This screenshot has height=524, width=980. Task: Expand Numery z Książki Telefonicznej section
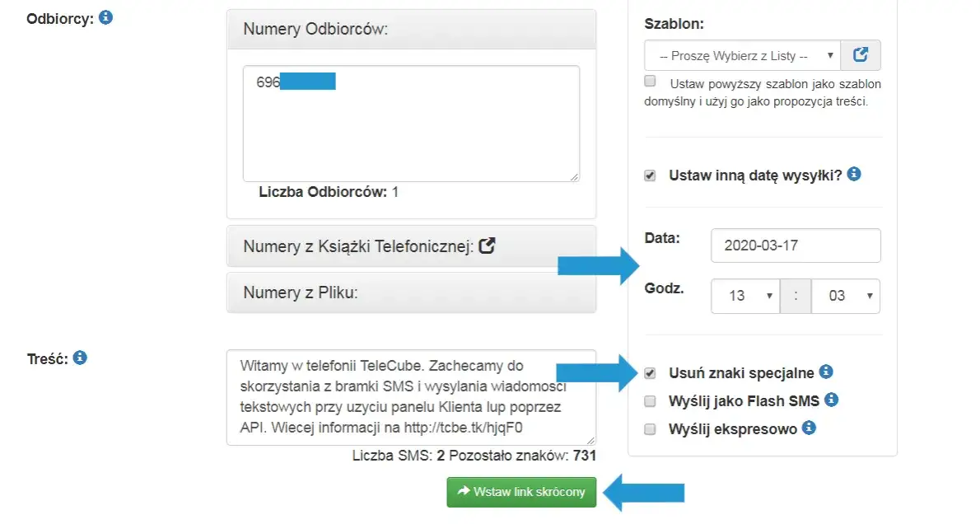(356, 246)
